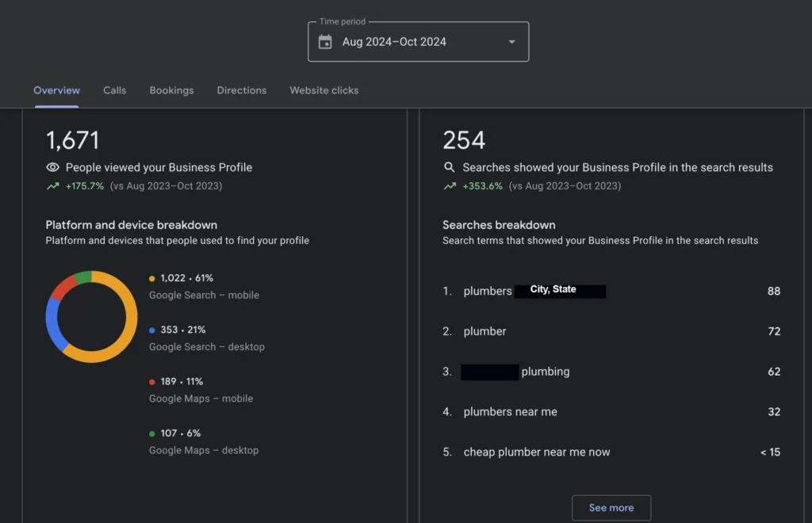
Task: Go to the Directions tab
Action: click(x=242, y=90)
